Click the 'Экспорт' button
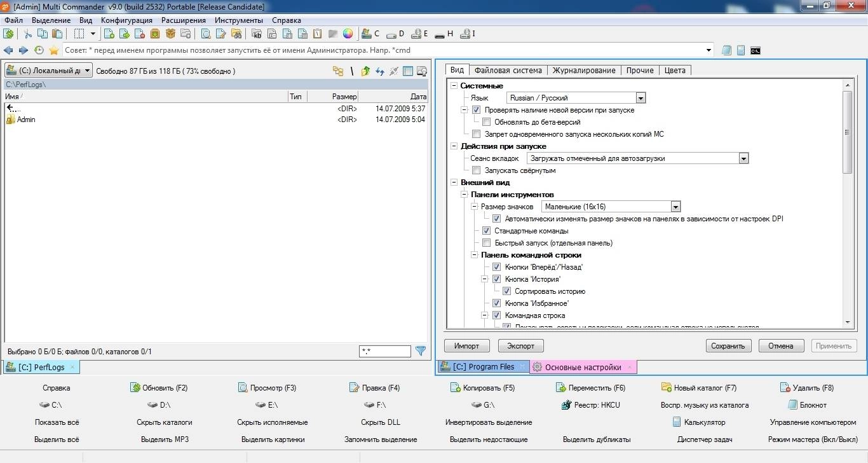The image size is (868, 463). coord(521,346)
